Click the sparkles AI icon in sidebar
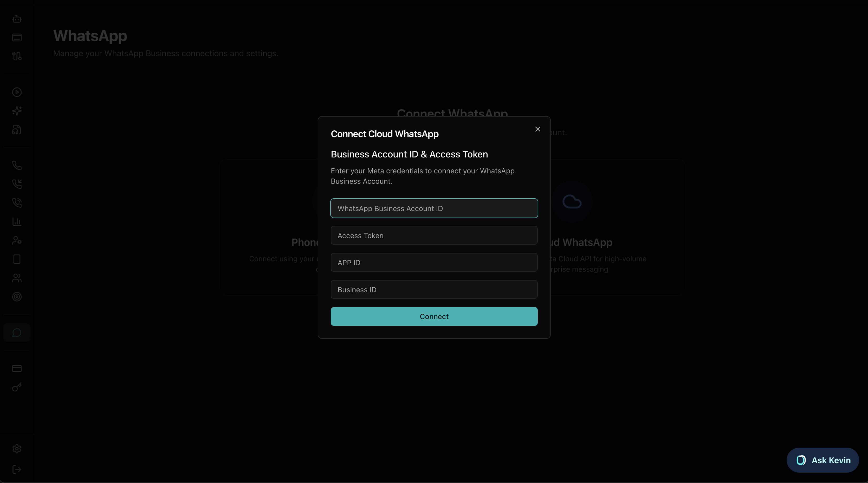Image resolution: width=868 pixels, height=483 pixels. click(17, 111)
